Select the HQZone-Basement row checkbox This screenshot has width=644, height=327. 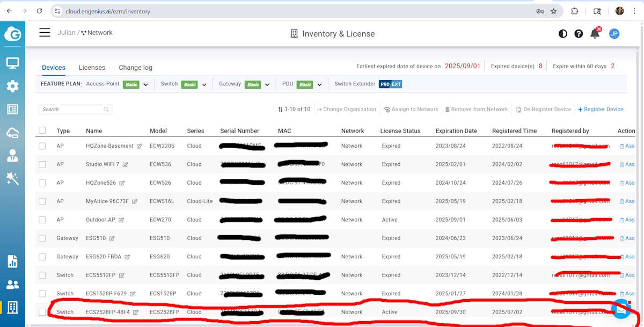tap(42, 146)
